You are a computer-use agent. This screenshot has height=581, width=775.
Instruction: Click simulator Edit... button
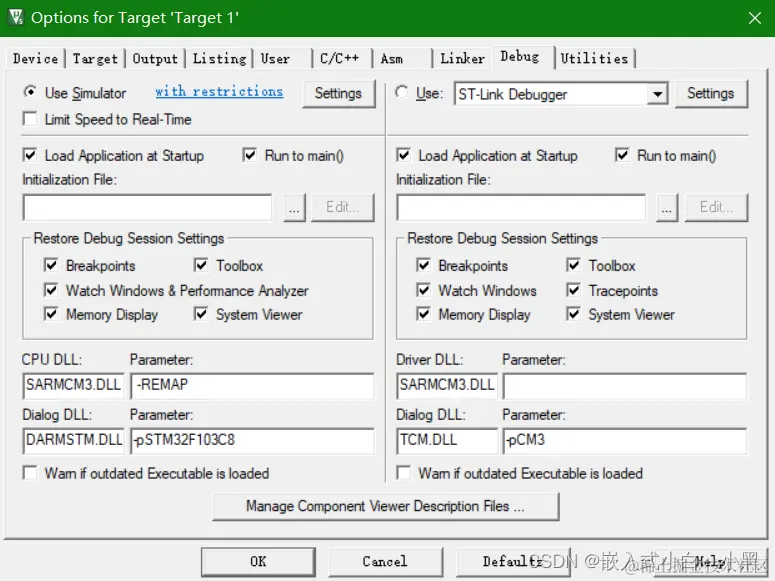point(343,208)
